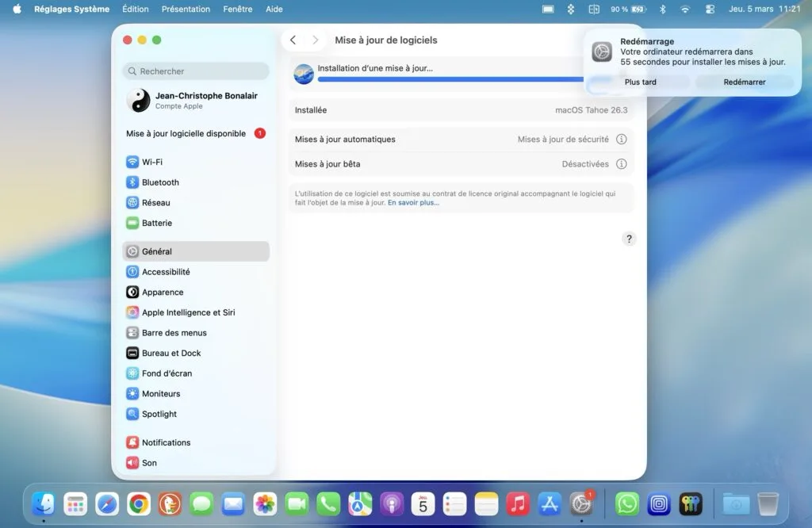Screen dimensions: 812x528
Task: Click the Rechercher search field
Action: point(196,71)
